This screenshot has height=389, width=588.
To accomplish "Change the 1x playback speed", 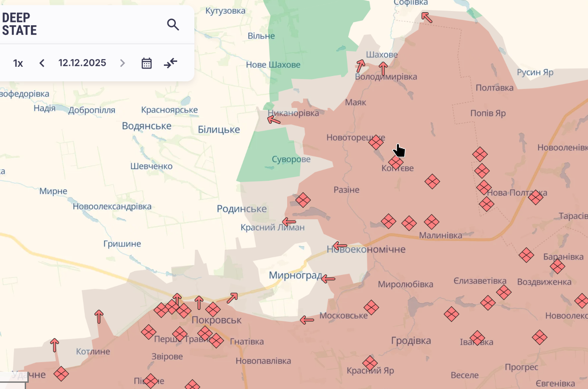I will pyautogui.click(x=18, y=63).
